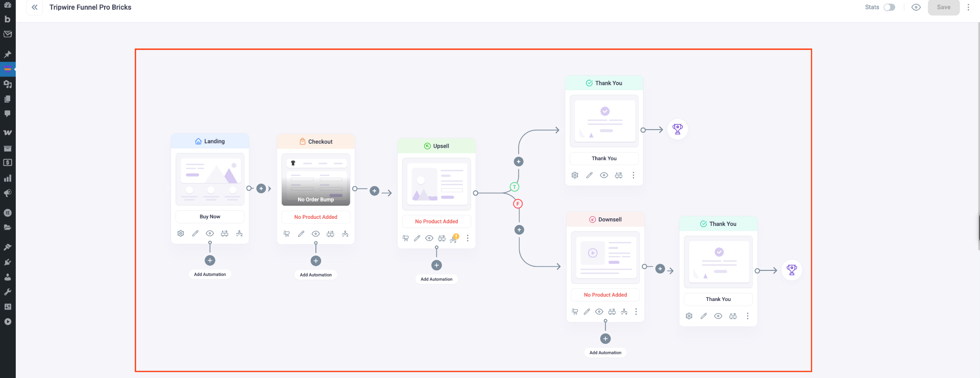Click the Checkout step preview thumbnail
Viewport: 980px width, 378px height.
click(x=316, y=179)
